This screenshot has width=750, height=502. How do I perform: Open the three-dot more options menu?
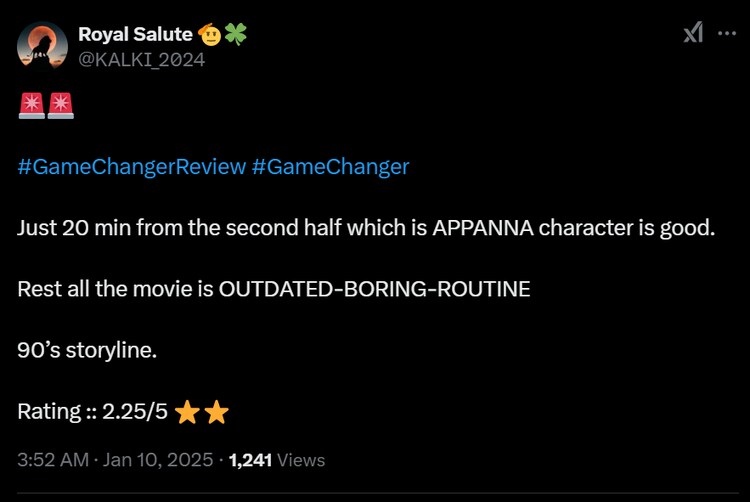(727, 34)
